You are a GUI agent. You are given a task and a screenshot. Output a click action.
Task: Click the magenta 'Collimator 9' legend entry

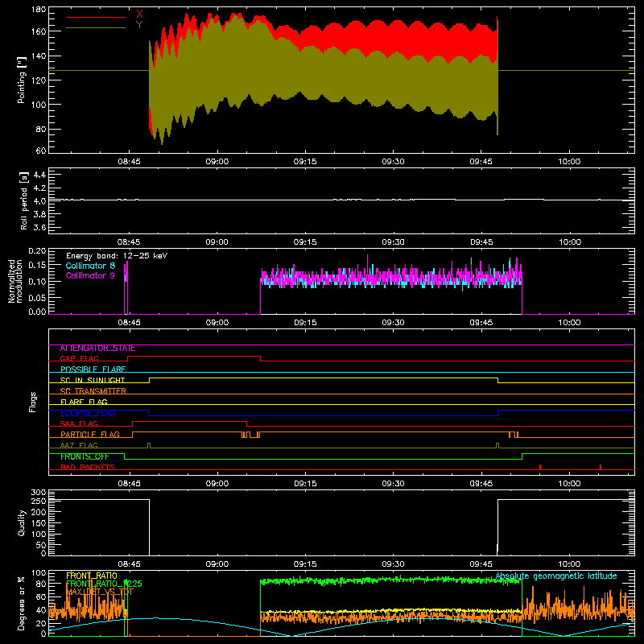click(90, 275)
